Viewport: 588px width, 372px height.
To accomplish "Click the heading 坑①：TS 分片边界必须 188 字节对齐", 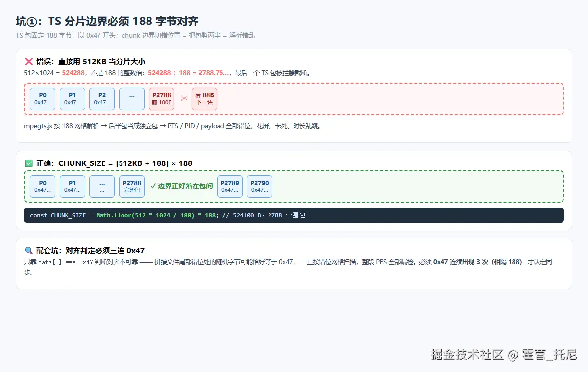I will (107, 22).
